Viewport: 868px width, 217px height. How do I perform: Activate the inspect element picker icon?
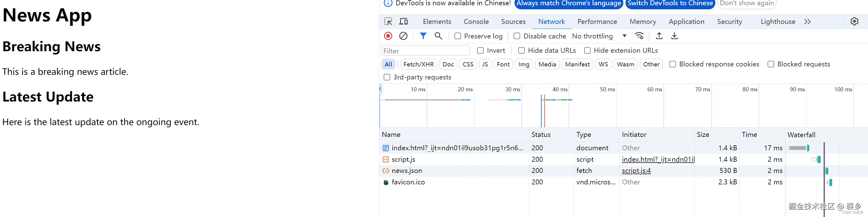388,21
